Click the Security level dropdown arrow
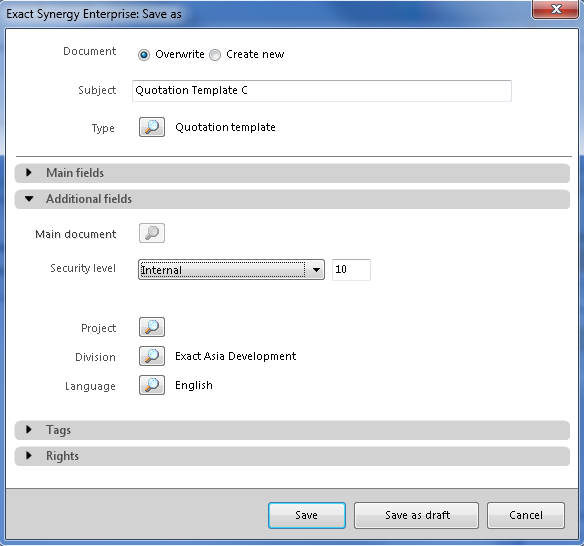The height and width of the screenshot is (546, 584). click(316, 270)
